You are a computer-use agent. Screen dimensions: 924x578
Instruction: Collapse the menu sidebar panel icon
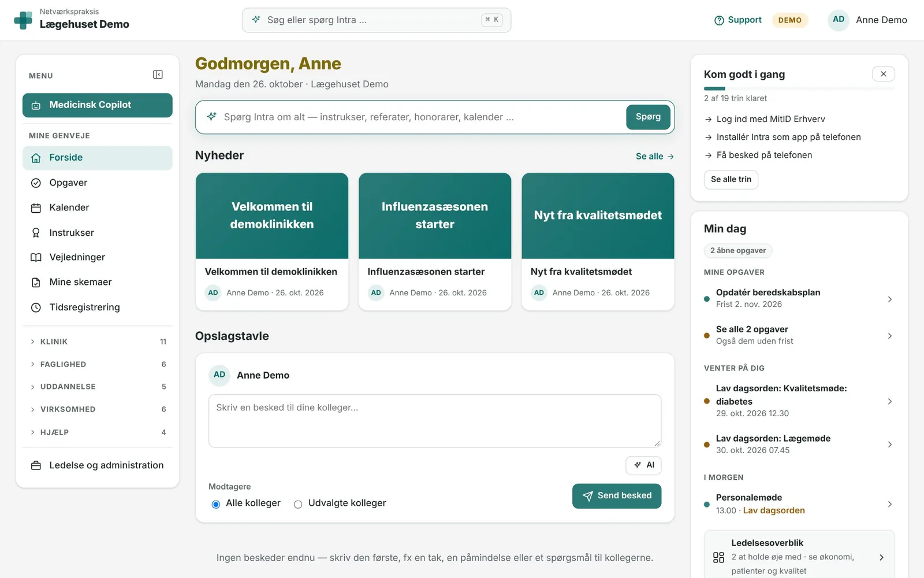(x=158, y=75)
